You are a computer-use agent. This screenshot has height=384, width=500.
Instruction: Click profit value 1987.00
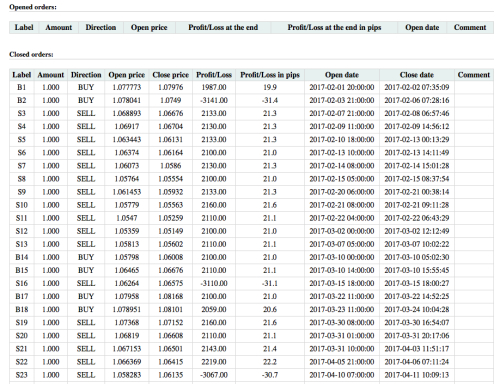tap(214, 87)
